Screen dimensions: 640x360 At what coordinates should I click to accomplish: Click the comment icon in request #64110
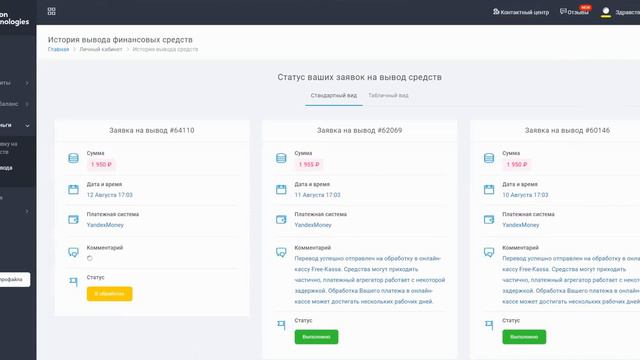coord(73,252)
